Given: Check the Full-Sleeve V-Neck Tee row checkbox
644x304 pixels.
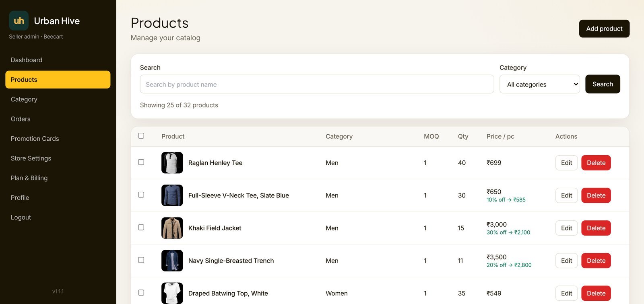Looking at the screenshot, I should click(x=141, y=195).
